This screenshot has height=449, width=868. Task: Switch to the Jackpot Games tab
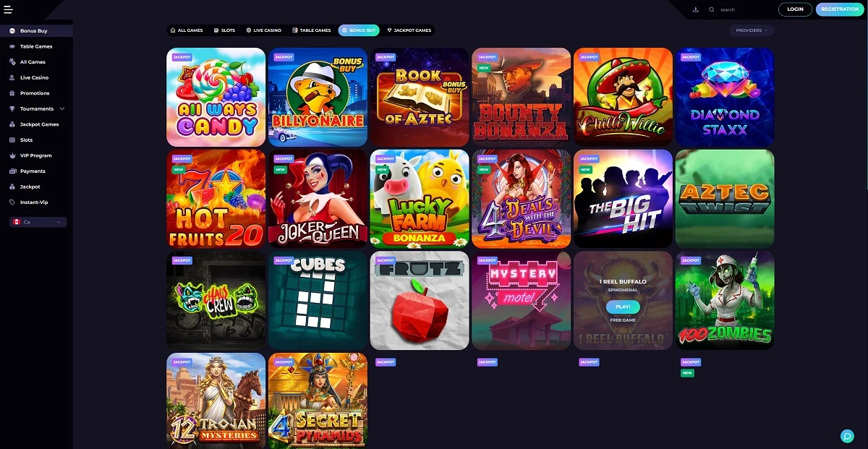tap(409, 30)
